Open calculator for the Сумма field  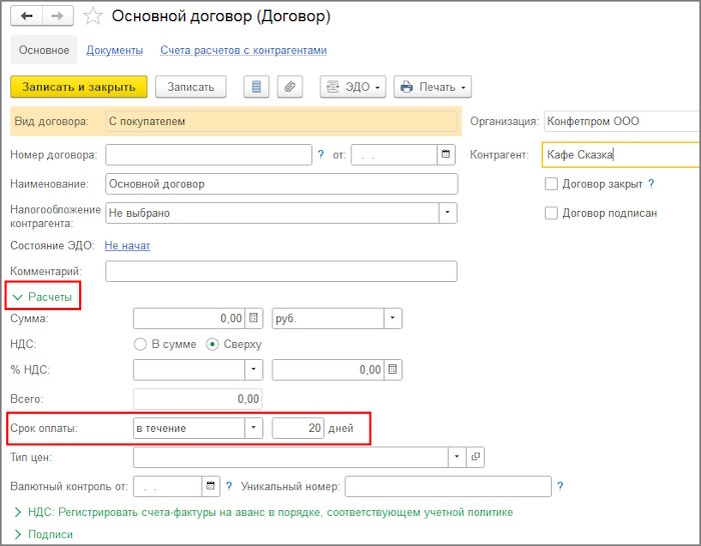pos(253,318)
